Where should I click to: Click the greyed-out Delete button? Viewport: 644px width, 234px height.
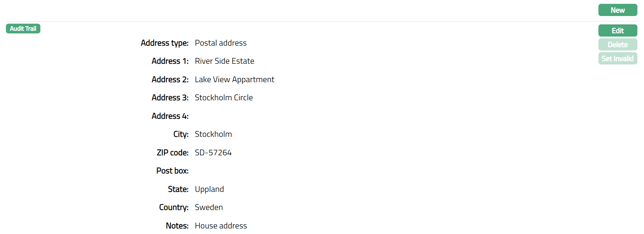click(618, 45)
